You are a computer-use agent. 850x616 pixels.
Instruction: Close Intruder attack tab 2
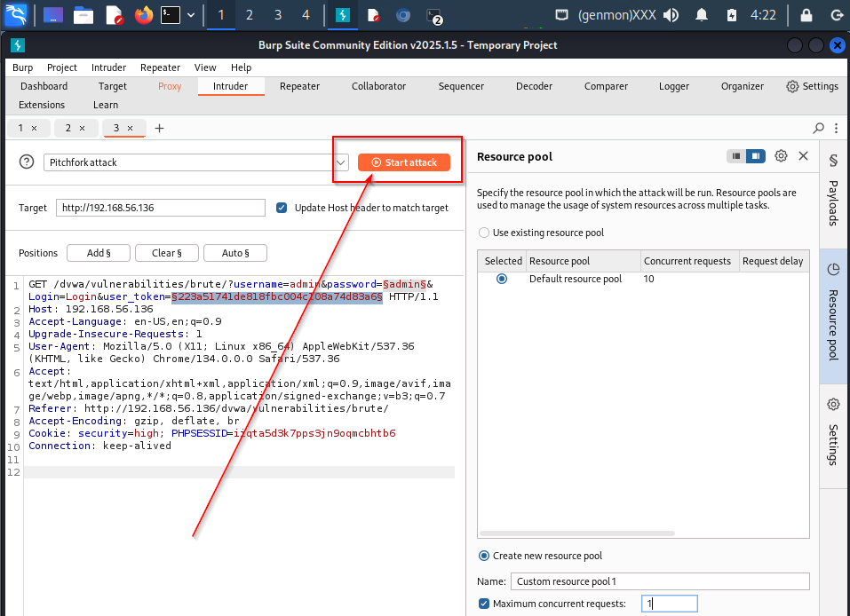82,129
